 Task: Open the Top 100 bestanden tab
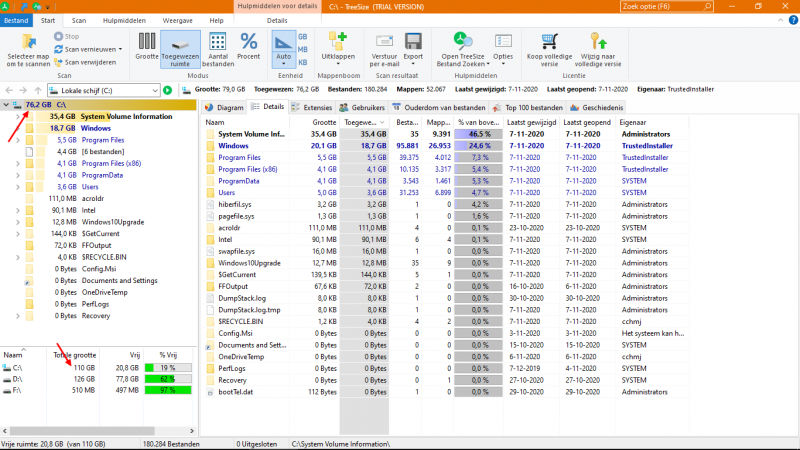pyautogui.click(x=528, y=108)
